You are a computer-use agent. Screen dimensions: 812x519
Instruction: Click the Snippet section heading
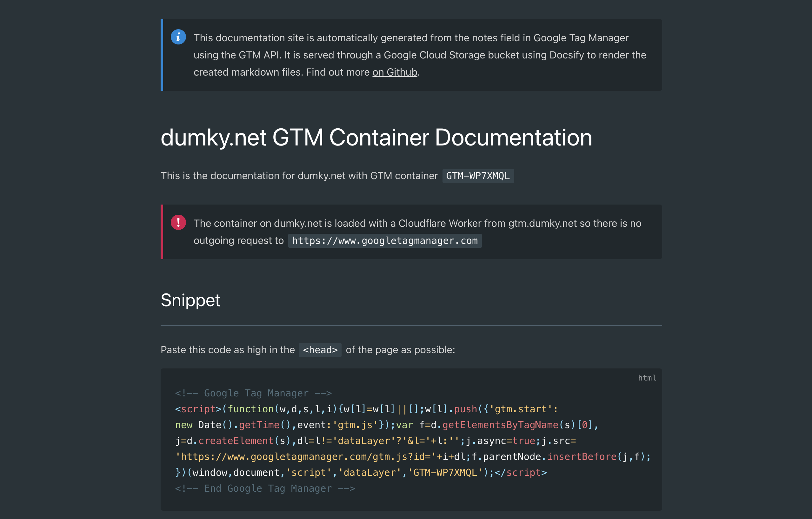coord(190,300)
